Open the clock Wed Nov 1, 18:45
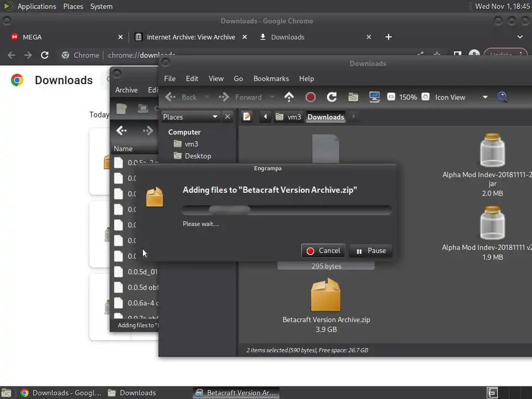The image size is (532, 399). [502, 6]
